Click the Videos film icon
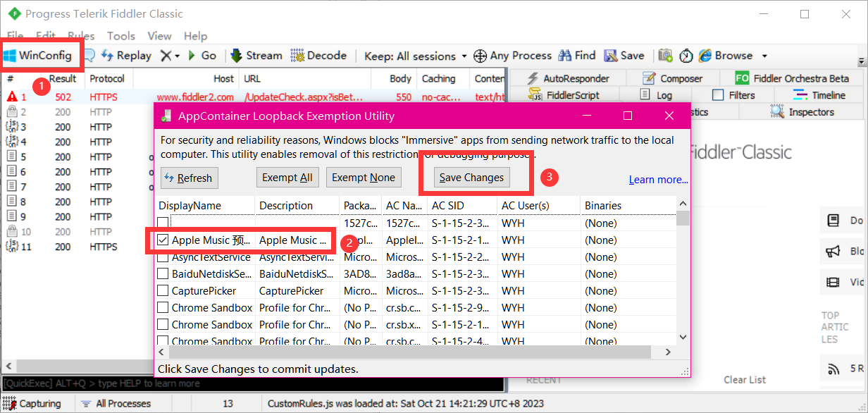Viewport: 868px width, 413px height. click(x=833, y=283)
